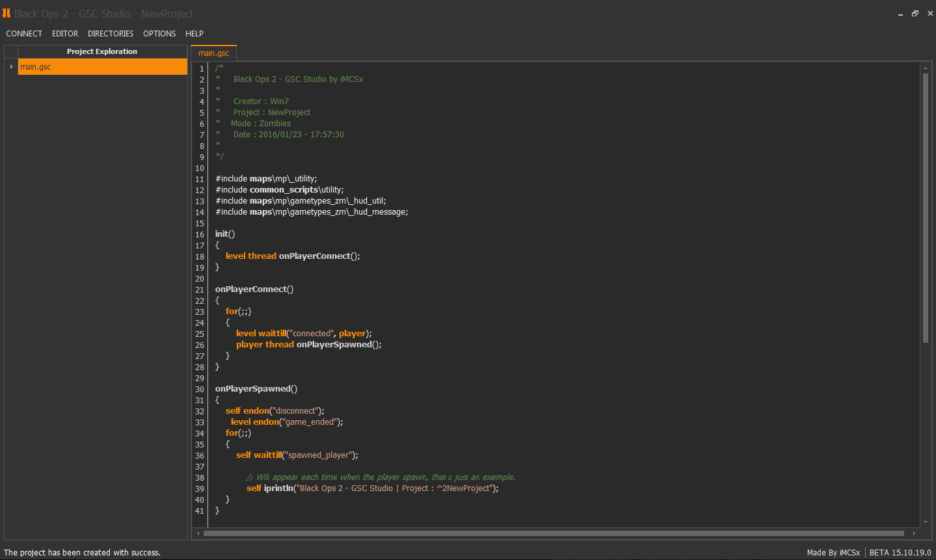This screenshot has height=560, width=936.
Task: Click the BETA 15.10.19.0 version label
Action: 900,553
